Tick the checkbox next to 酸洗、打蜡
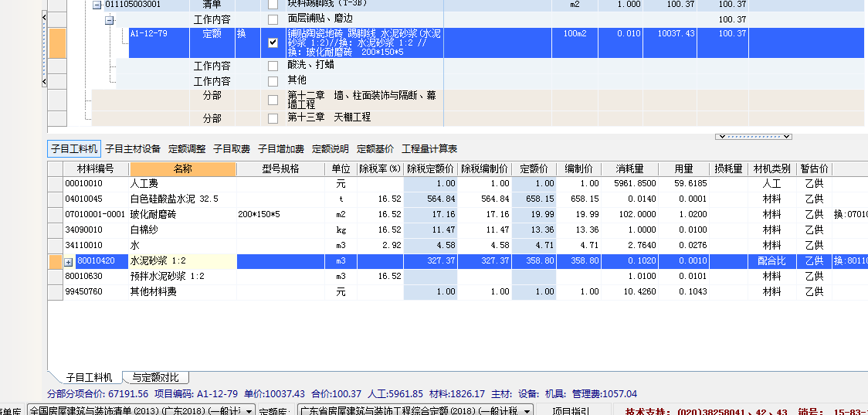Screen dimensions: 868x415 (x=273, y=66)
